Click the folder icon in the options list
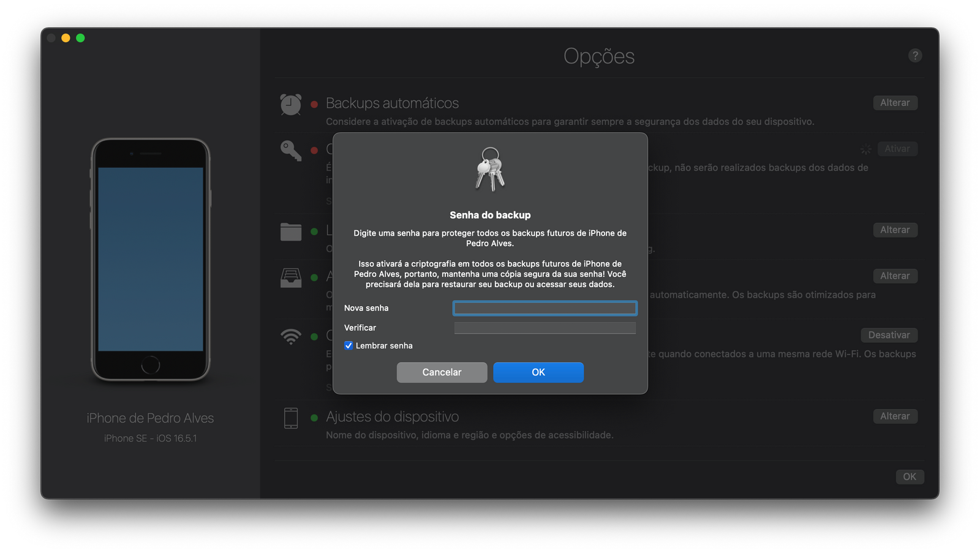This screenshot has height=553, width=980. click(291, 231)
